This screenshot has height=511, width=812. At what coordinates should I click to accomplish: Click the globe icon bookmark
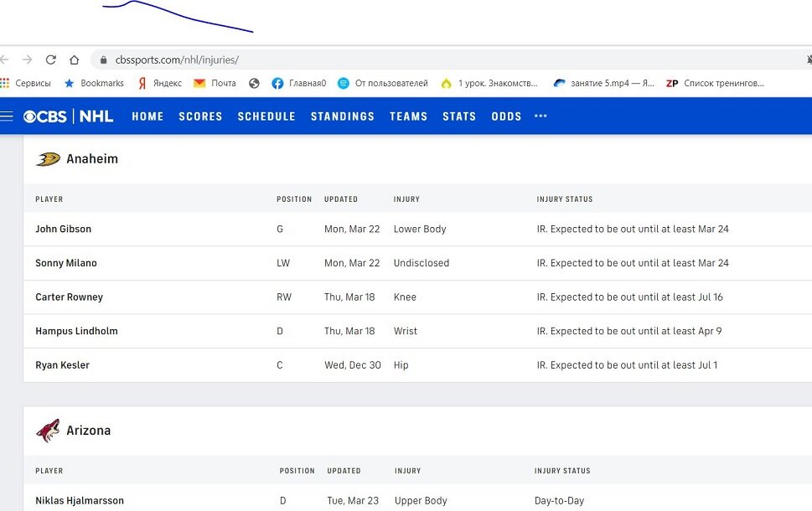tap(254, 84)
